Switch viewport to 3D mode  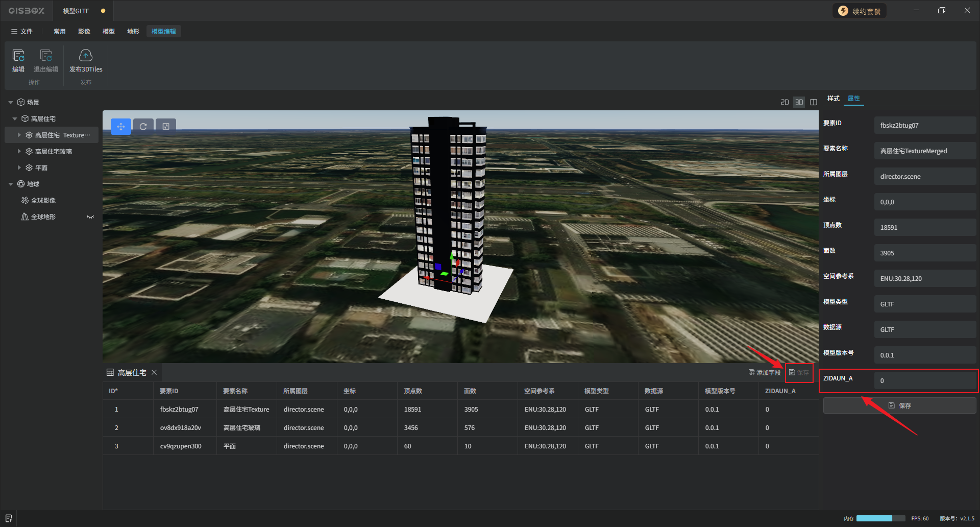click(x=799, y=102)
